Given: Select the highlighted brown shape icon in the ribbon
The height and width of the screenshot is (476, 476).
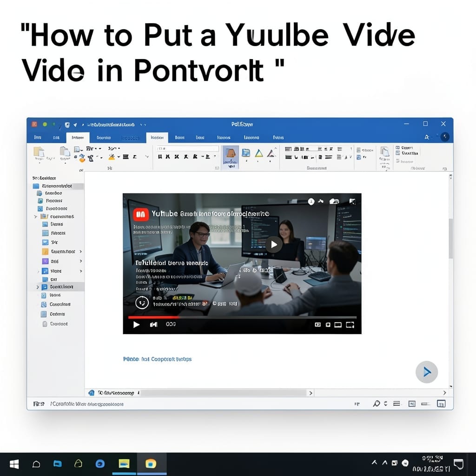Looking at the screenshot, I should 231,157.
